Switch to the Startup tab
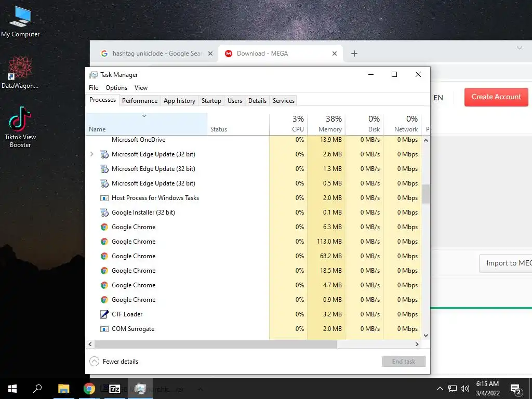The height and width of the screenshot is (399, 532). pos(211,101)
